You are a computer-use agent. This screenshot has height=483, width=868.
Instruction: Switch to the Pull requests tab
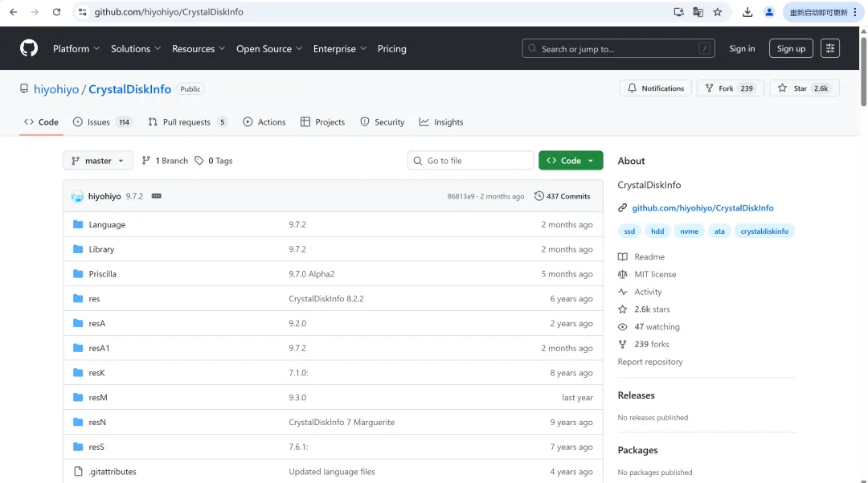coord(187,122)
